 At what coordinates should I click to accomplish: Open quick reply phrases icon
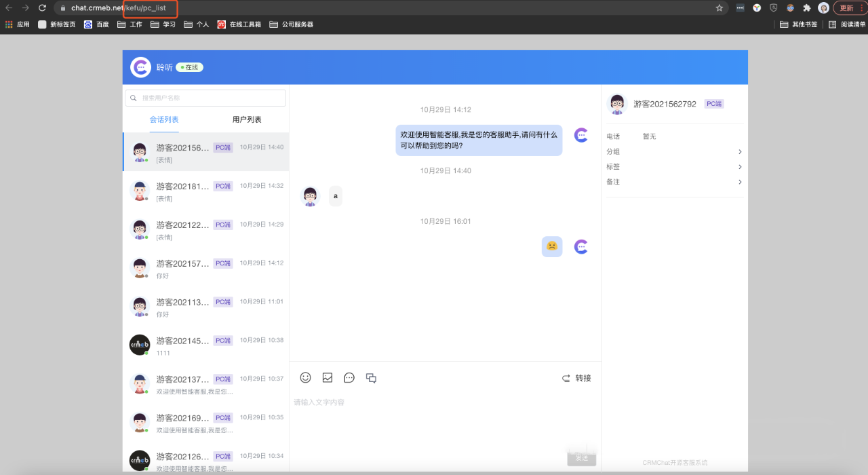349,378
